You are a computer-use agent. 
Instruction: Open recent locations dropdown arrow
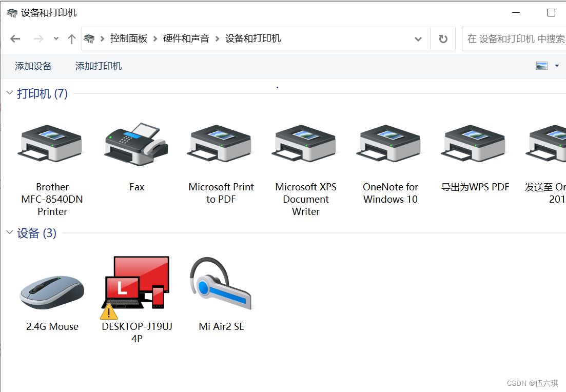pos(56,38)
